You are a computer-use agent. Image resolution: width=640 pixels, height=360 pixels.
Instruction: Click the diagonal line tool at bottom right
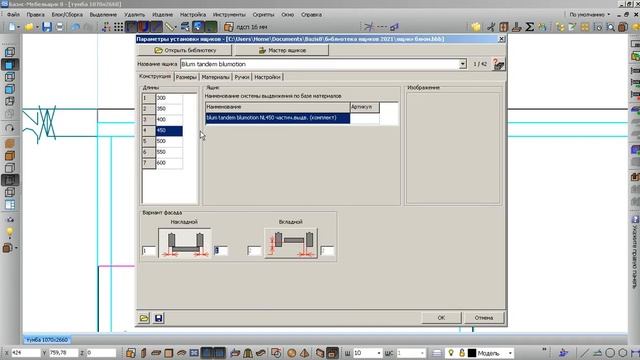pos(584,353)
